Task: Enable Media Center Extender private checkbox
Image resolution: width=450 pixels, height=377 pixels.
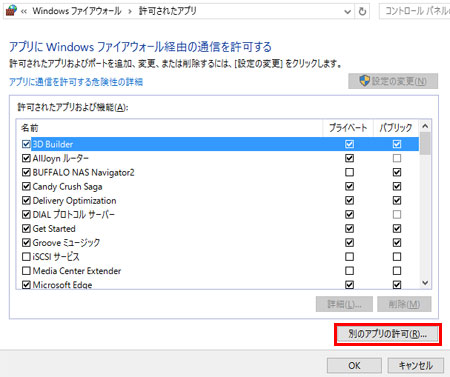Action: coord(349,271)
